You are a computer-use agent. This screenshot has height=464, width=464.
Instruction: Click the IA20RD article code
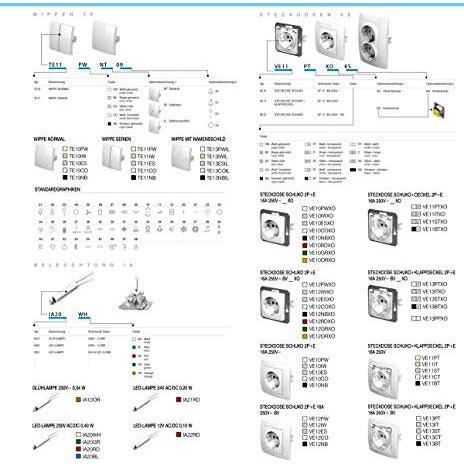[x=91, y=449]
